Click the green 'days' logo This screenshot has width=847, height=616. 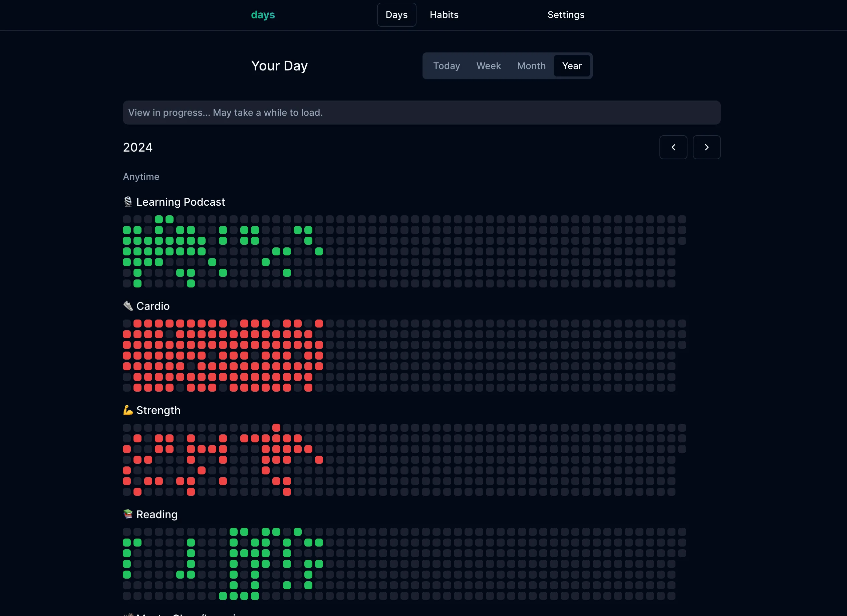[263, 15]
